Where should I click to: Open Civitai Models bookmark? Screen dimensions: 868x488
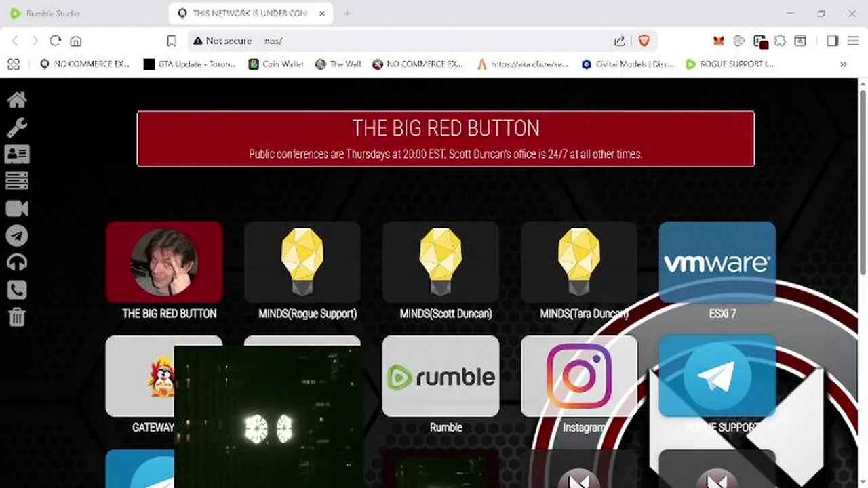(x=628, y=64)
